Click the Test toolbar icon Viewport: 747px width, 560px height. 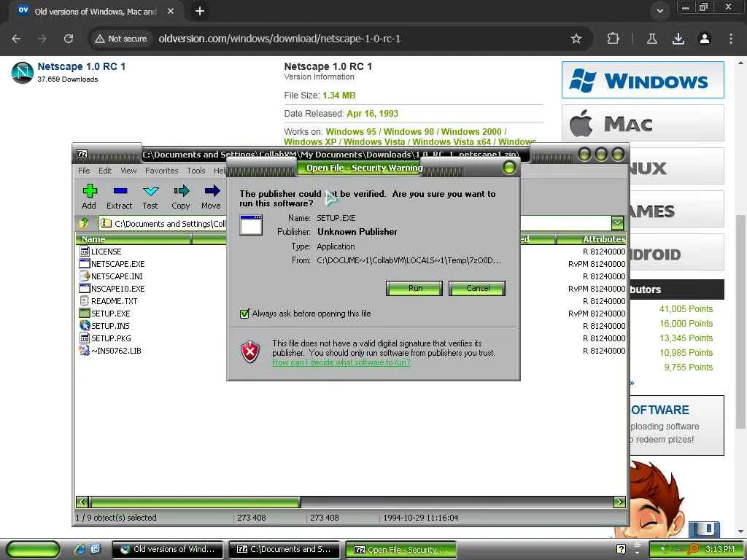click(150, 192)
